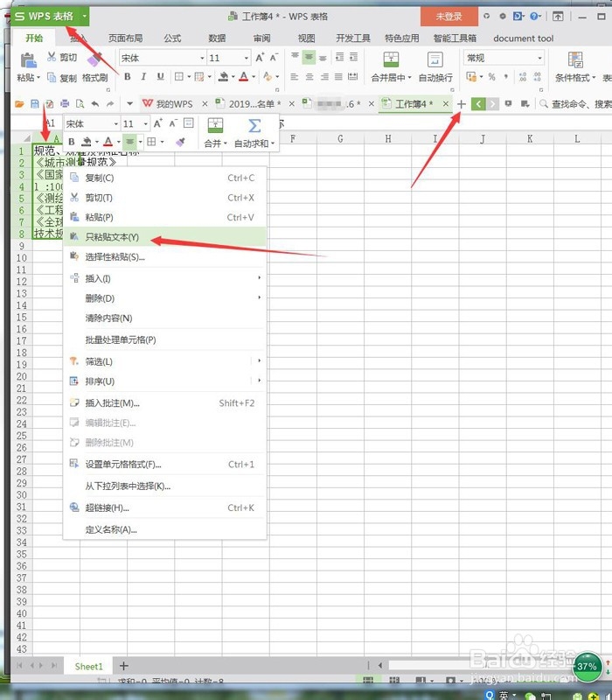Image resolution: width=612 pixels, height=700 pixels.
Task: Select the Sheet1 tab
Action: tap(88, 666)
